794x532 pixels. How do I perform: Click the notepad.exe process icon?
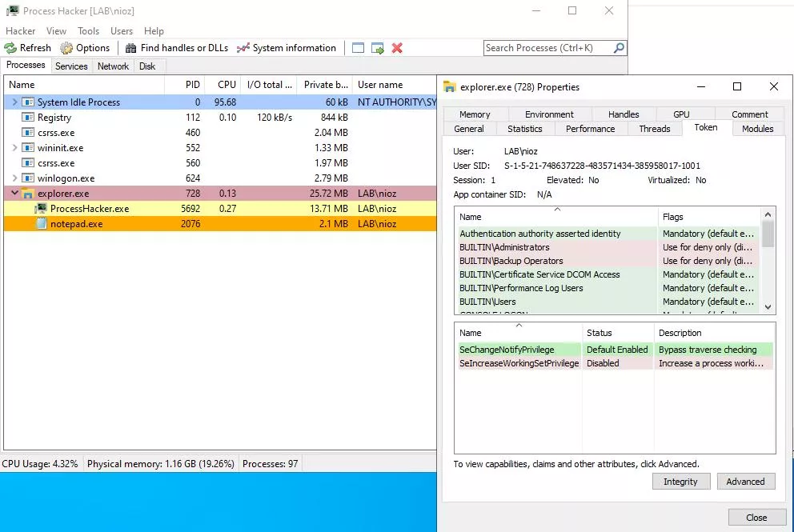41,223
